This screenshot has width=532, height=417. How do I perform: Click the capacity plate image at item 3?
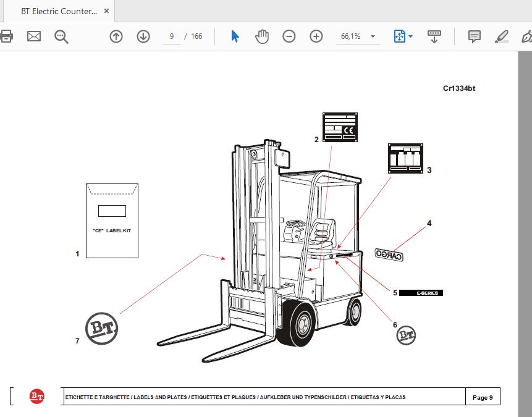[x=405, y=158]
